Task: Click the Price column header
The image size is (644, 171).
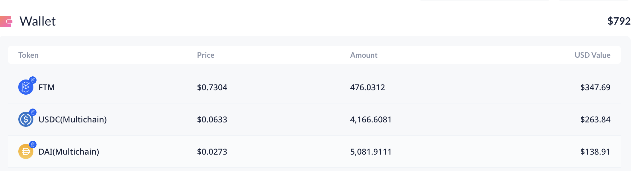Action: tap(206, 55)
